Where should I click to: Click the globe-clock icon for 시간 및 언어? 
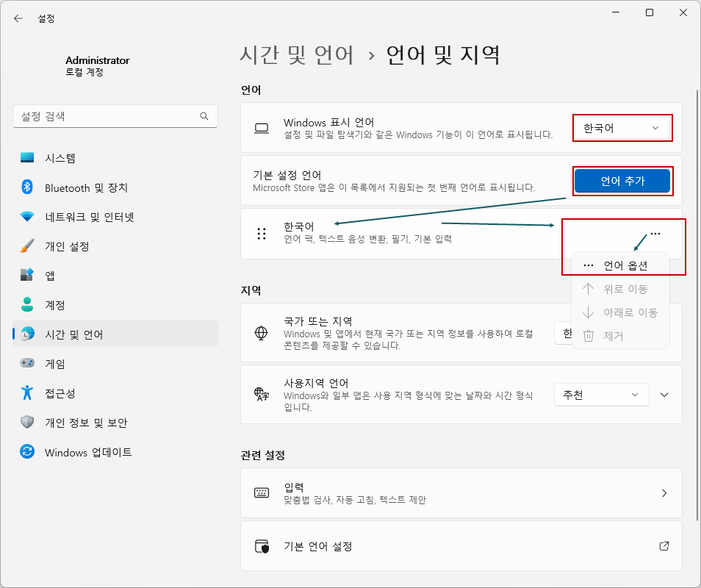tap(27, 334)
